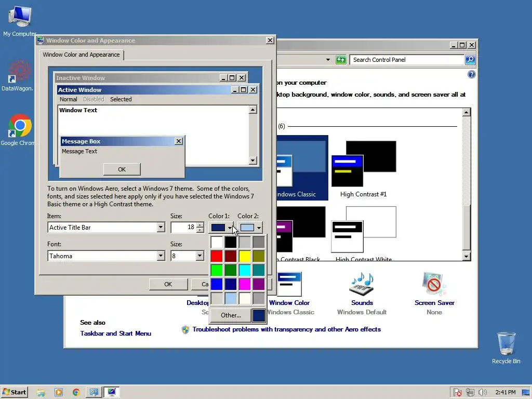Pick the cyan color swatch
Image resolution: width=532 pixels, height=399 pixels.
point(245,270)
